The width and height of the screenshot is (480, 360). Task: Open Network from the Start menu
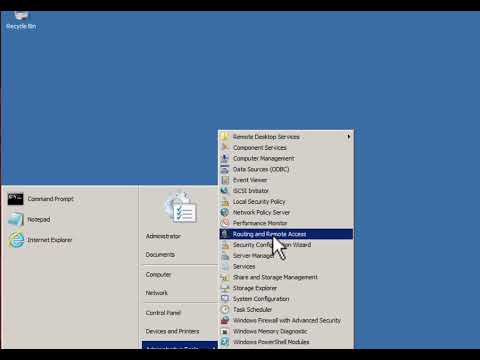157,293
